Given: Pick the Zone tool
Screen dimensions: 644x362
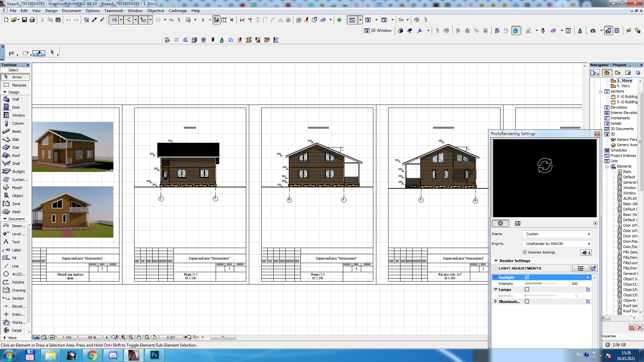Looking at the screenshot, I should coord(15,204).
